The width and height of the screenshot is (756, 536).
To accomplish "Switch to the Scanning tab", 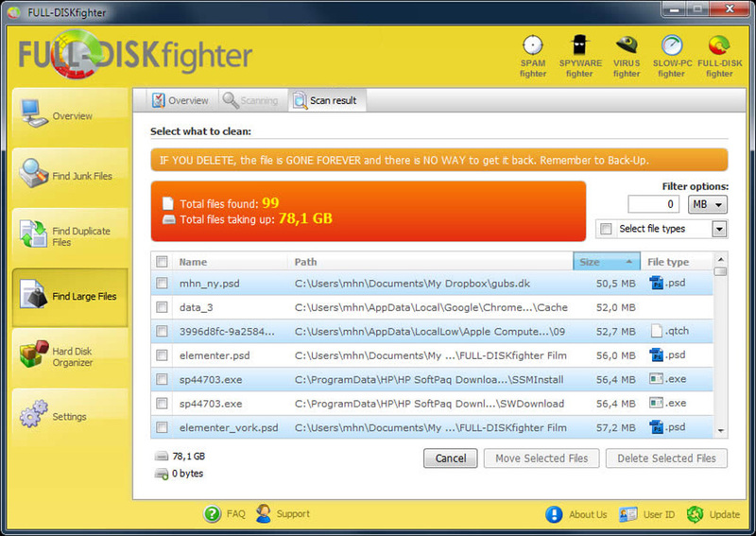I will pyautogui.click(x=251, y=100).
